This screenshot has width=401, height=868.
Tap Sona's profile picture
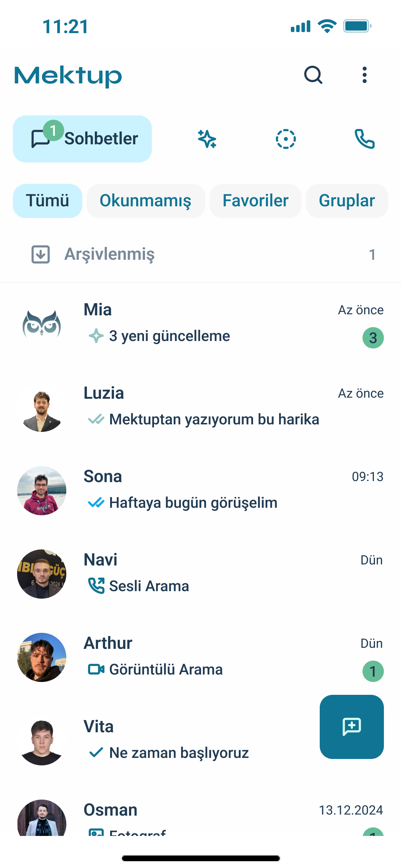click(42, 491)
